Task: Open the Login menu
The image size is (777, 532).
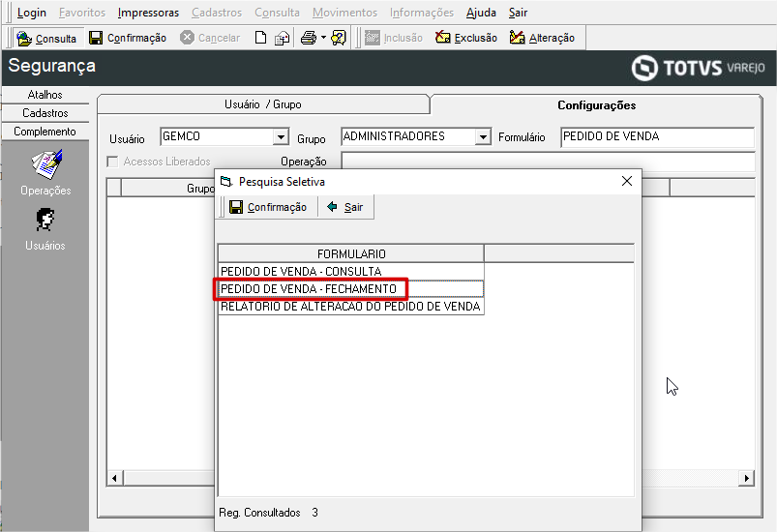Action: (x=31, y=13)
